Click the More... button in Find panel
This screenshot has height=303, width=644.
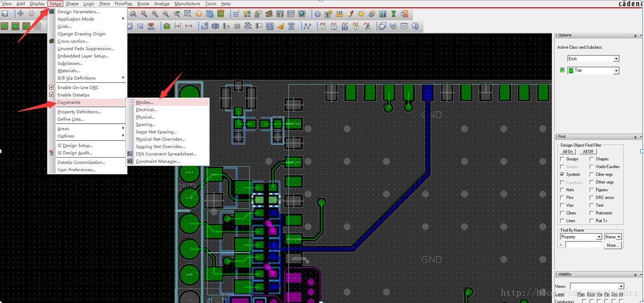(x=612, y=245)
